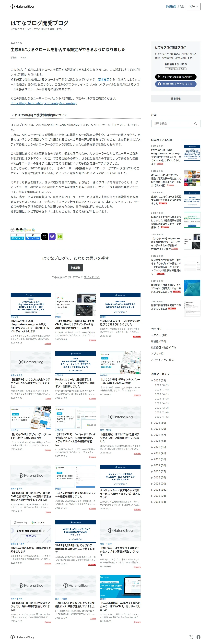The width and height of the screenshot is (211, 644).
Task: Click the 97 users badge in sidebar
Action: (176, 292)
